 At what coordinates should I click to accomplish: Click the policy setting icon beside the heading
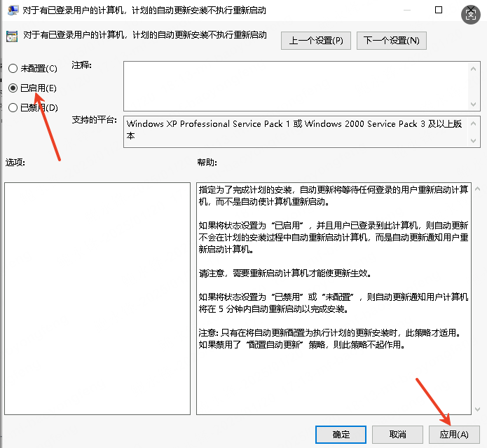pos(12,36)
